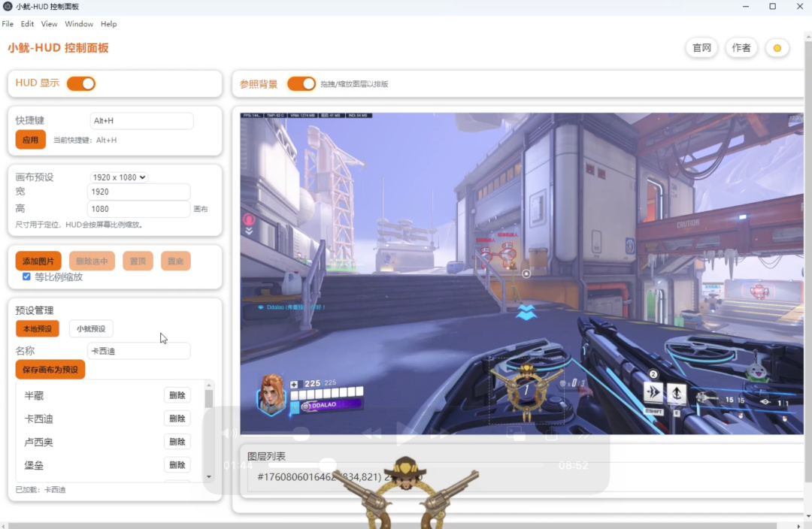Click the preset list scroll-up arrow
The height and width of the screenshot is (529, 812).
pyautogui.click(x=209, y=385)
